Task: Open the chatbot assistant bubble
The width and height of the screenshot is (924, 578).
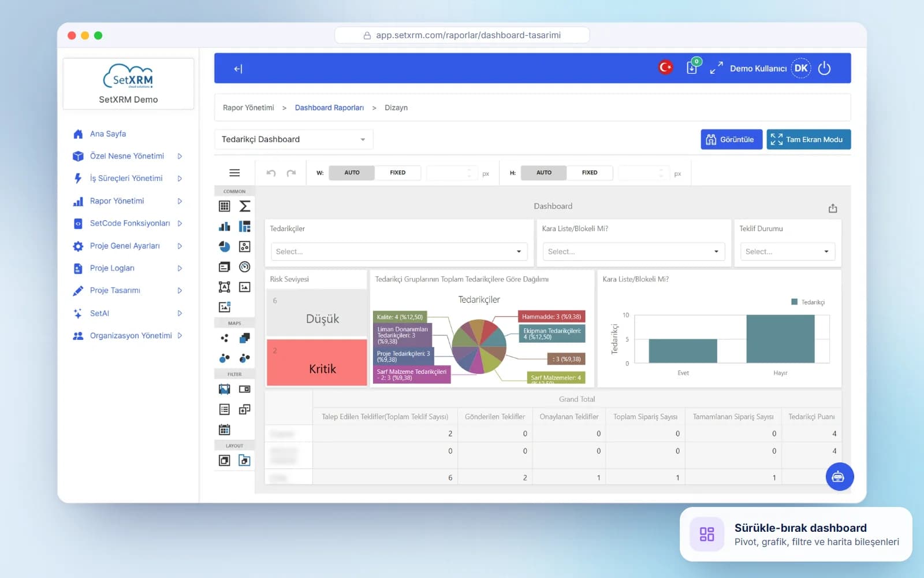Action: coord(840,477)
